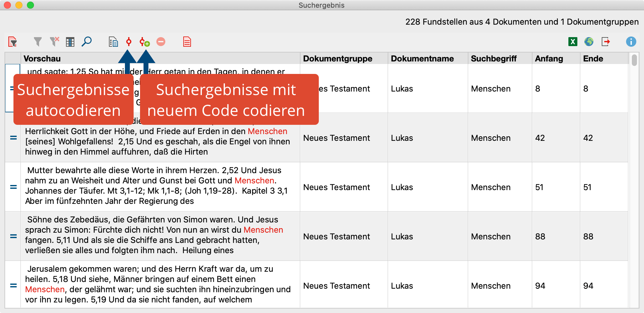Sort by Ende column header
The image size is (644, 313).
(604, 59)
